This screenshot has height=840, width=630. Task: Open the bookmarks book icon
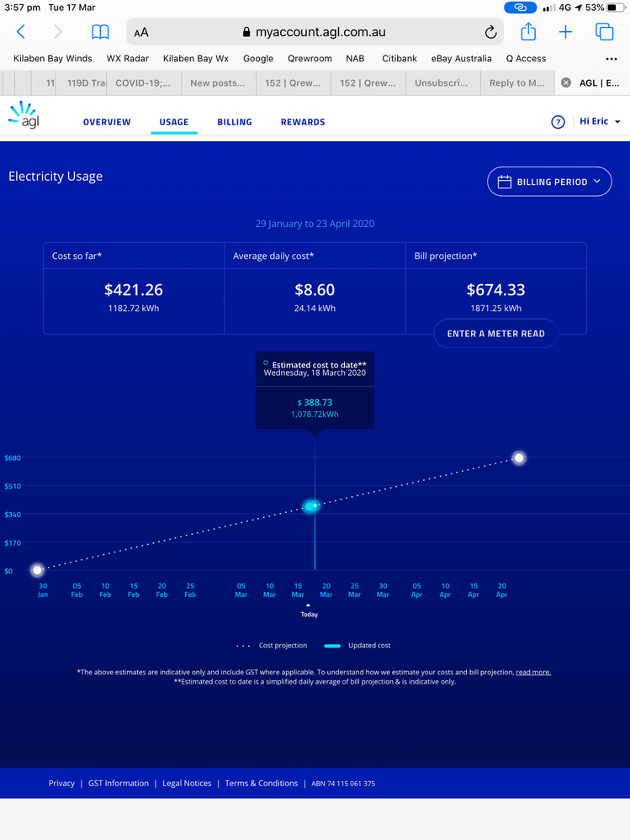100,32
